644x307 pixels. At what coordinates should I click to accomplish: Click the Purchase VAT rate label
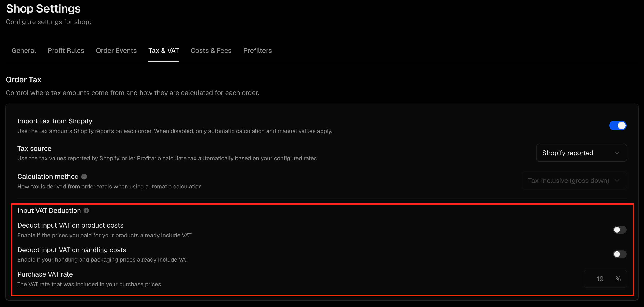(x=45, y=274)
